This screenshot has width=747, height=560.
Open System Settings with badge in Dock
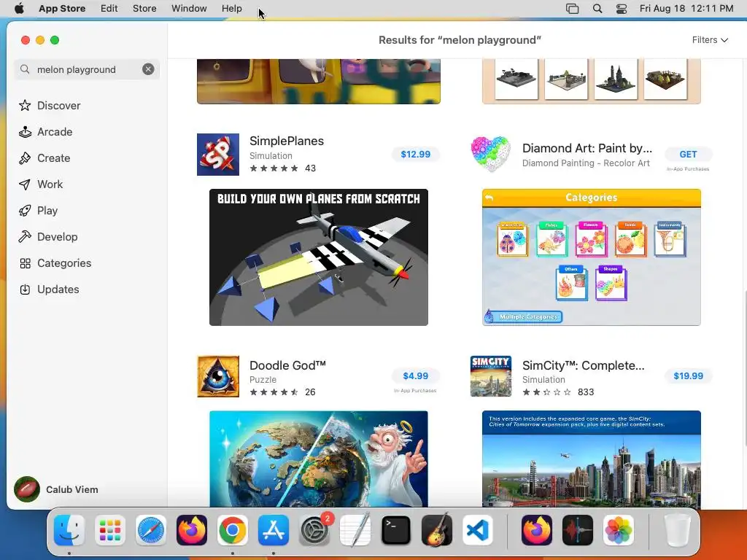pos(314,530)
